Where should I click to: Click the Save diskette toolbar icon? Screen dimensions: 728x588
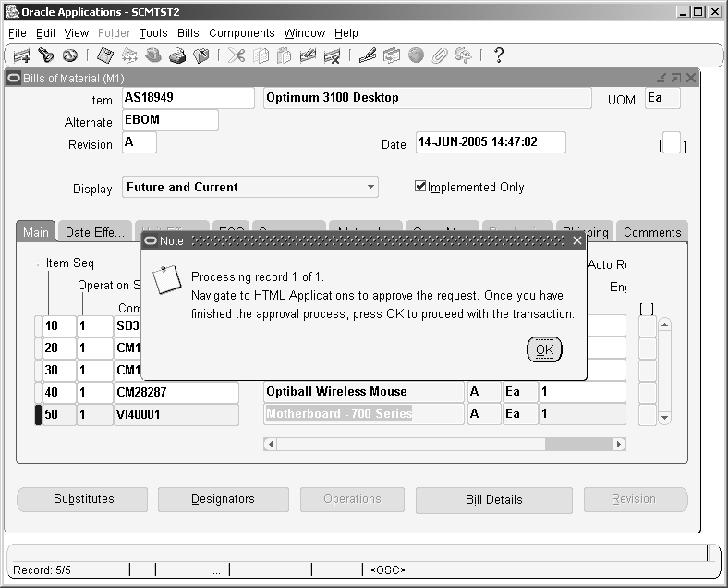[105, 55]
